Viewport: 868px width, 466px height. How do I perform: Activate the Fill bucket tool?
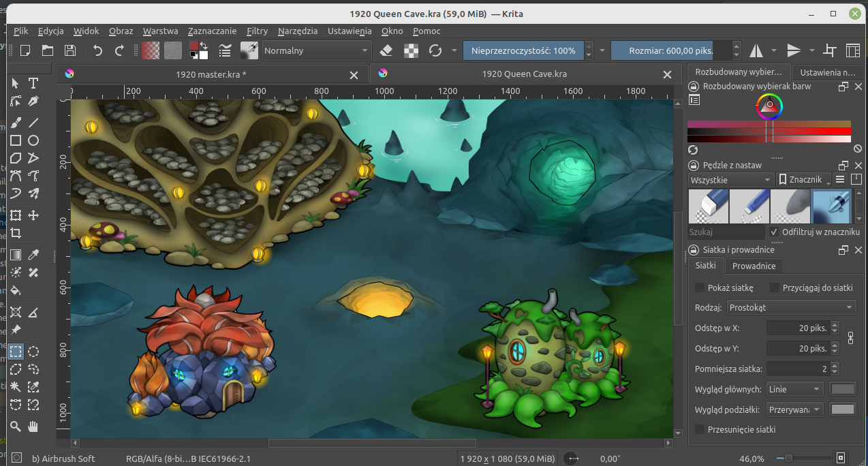click(x=15, y=291)
